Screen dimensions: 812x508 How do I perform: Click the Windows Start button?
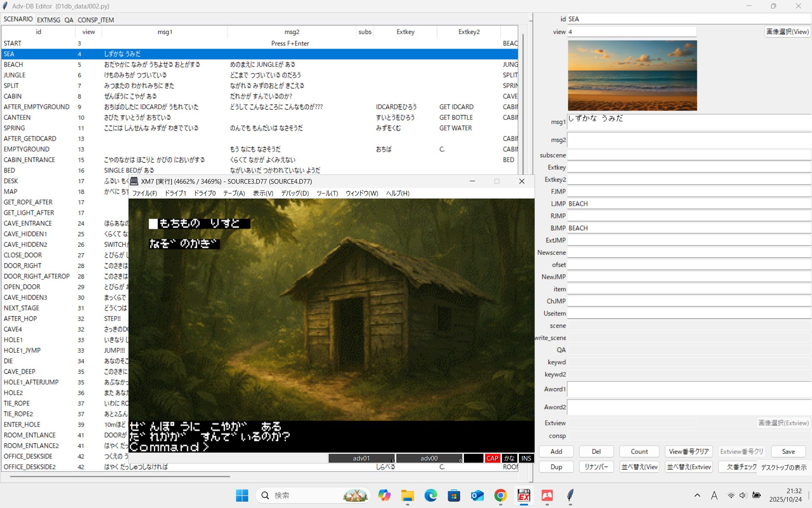(242, 495)
